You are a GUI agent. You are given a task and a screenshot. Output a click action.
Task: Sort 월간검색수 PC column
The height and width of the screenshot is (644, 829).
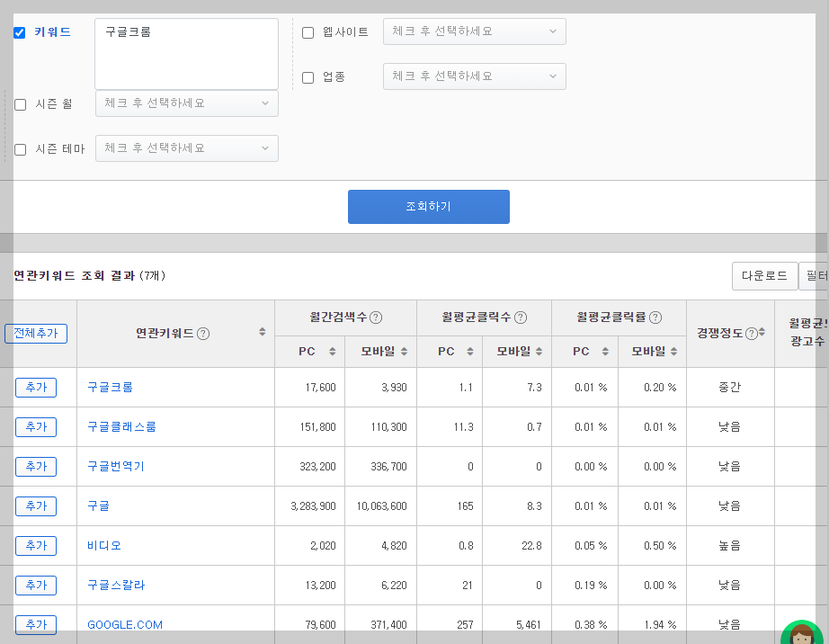[332, 352]
